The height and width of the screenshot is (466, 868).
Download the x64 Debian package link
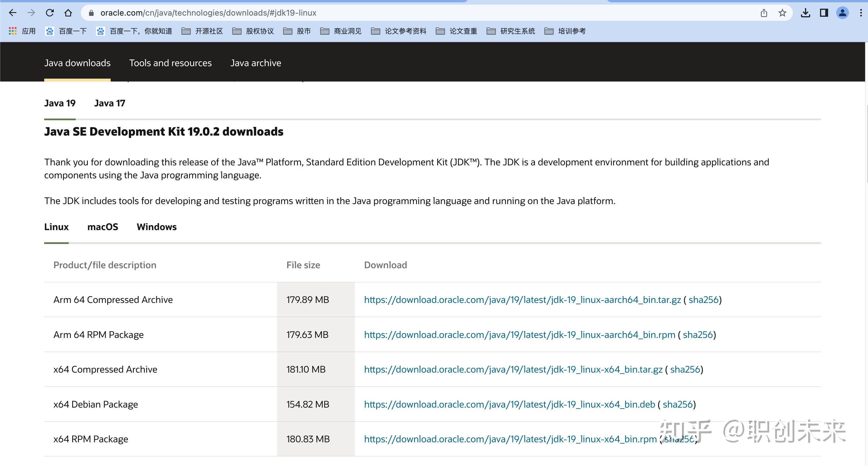pyautogui.click(x=509, y=404)
